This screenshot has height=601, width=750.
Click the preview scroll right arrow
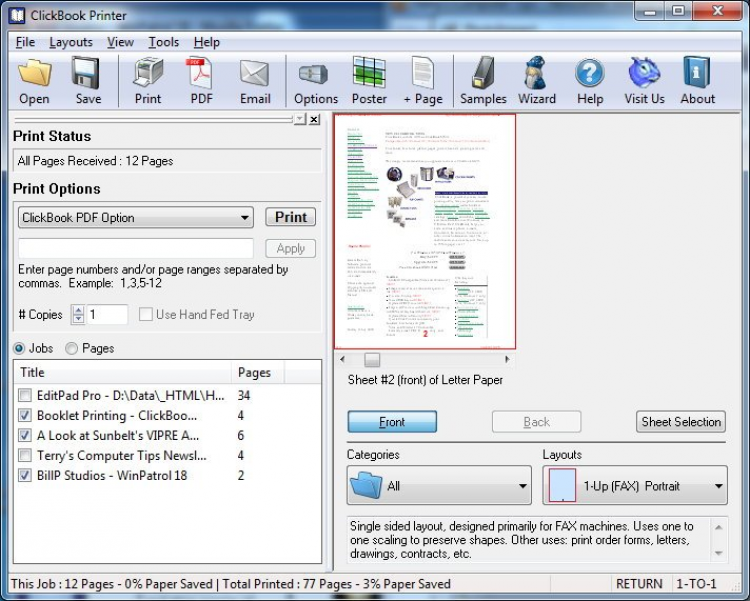pos(507,359)
